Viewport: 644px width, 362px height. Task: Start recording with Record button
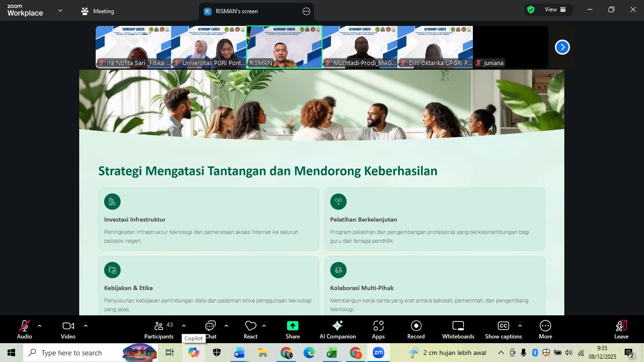tap(416, 329)
